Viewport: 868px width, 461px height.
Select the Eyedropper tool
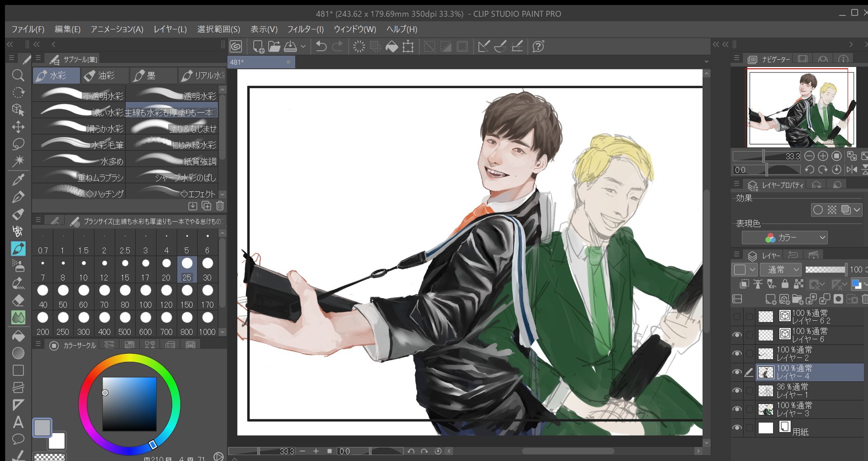[x=18, y=180]
